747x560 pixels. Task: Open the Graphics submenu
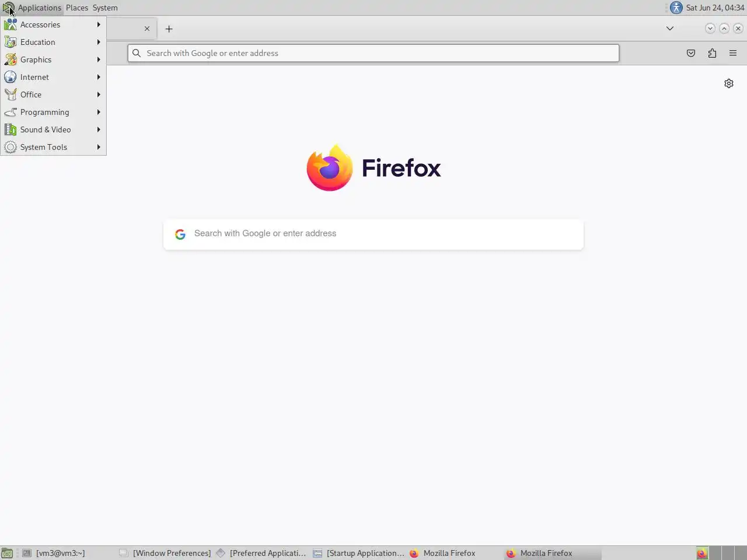coord(53,60)
